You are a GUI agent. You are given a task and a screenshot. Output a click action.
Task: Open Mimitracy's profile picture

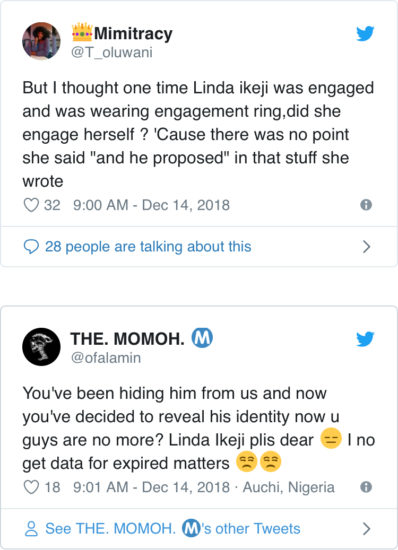41,41
